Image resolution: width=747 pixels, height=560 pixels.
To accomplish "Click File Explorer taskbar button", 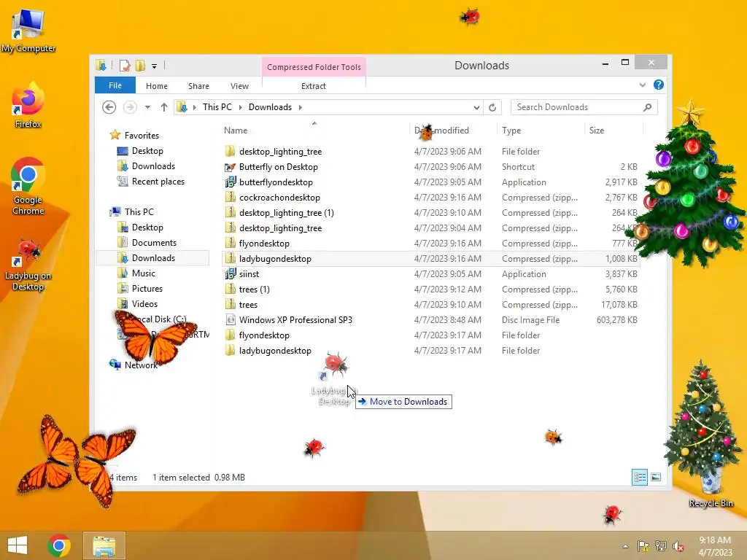I will click(x=104, y=545).
